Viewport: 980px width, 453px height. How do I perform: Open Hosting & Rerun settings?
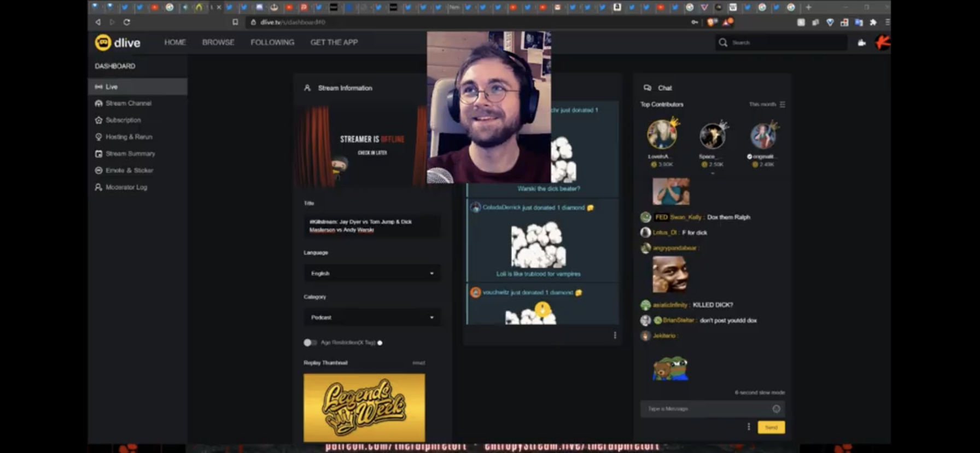pos(129,137)
